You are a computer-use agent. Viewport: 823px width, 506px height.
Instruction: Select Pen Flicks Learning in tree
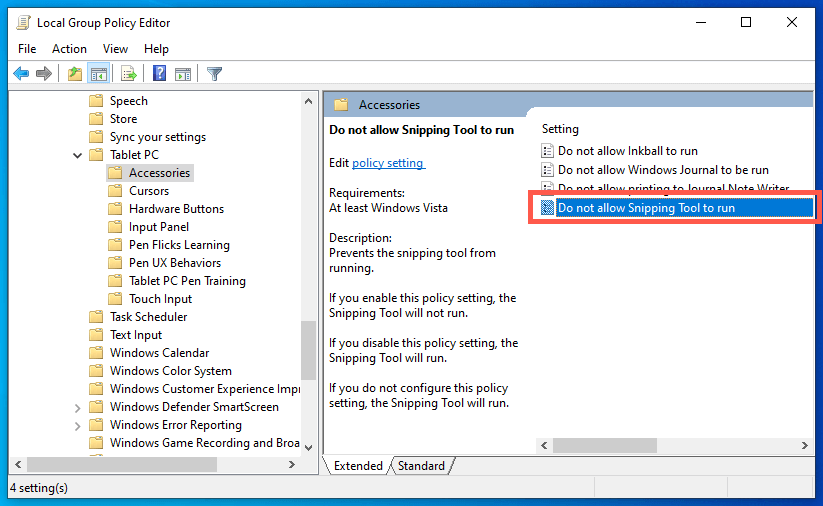point(179,245)
